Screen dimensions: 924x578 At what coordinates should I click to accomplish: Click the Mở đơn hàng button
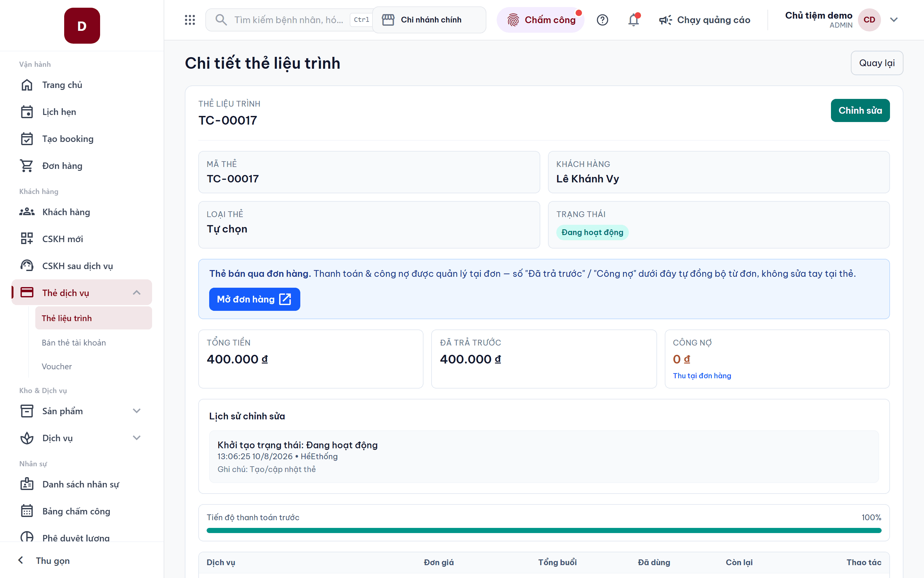[254, 299]
